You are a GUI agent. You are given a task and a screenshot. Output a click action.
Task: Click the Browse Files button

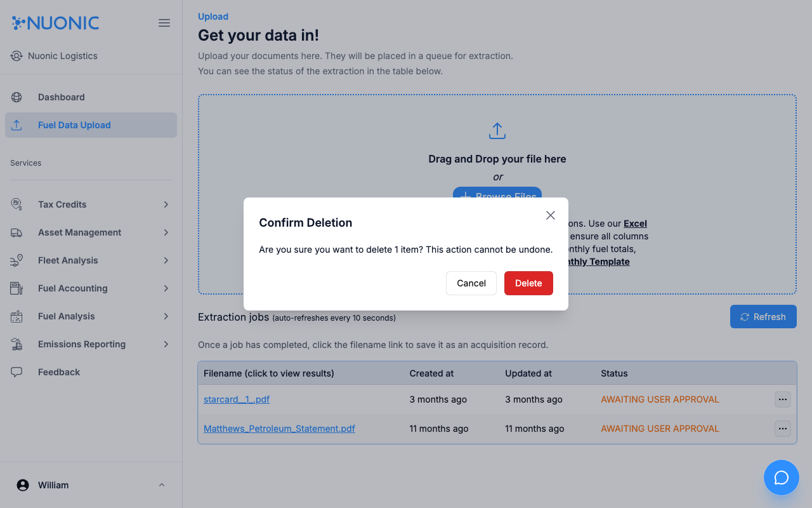pos(497,192)
